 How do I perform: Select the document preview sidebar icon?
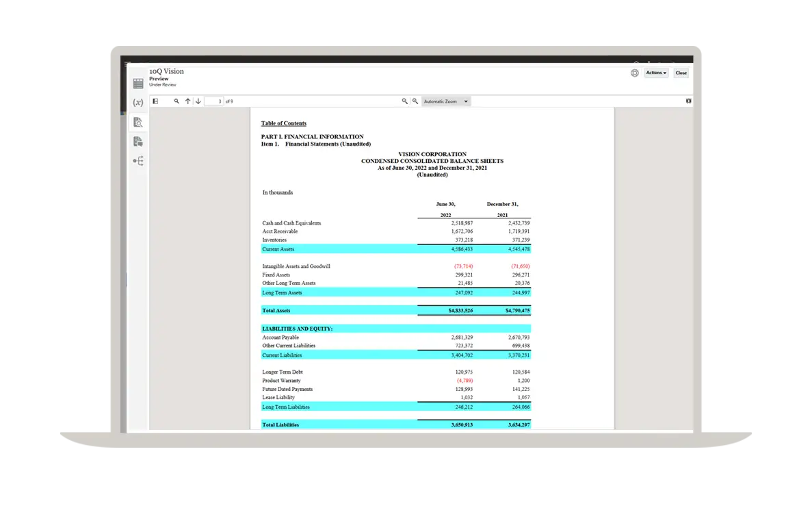coord(138,123)
